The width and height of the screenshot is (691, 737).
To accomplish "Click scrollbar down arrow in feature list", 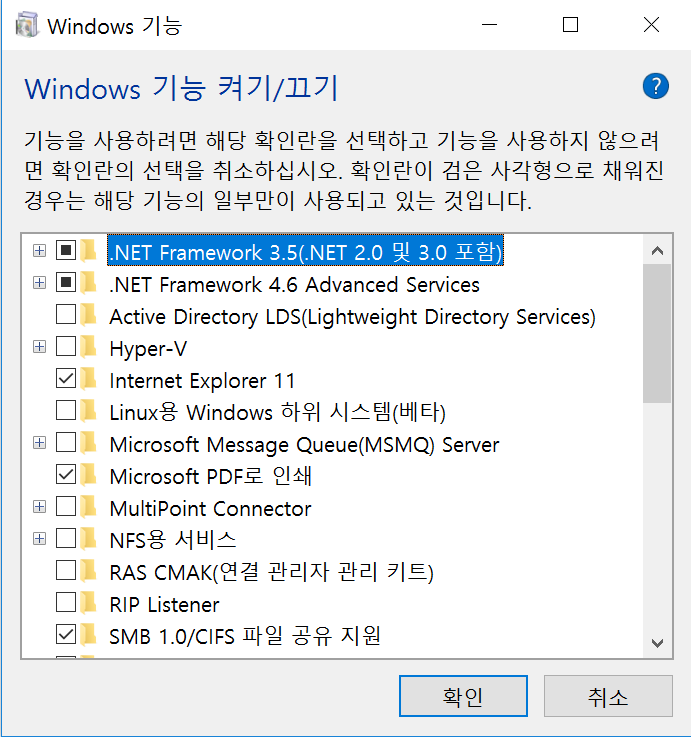I will point(657,643).
